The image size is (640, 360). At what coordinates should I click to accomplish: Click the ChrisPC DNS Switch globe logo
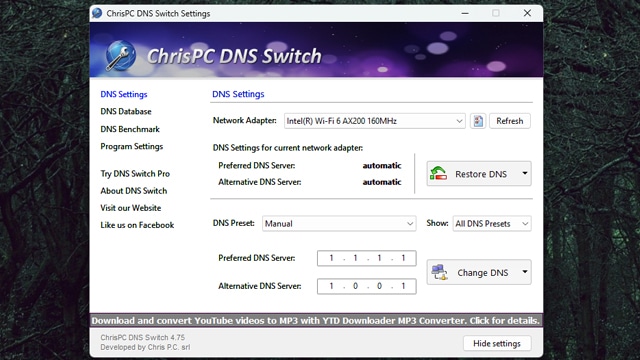click(x=120, y=55)
